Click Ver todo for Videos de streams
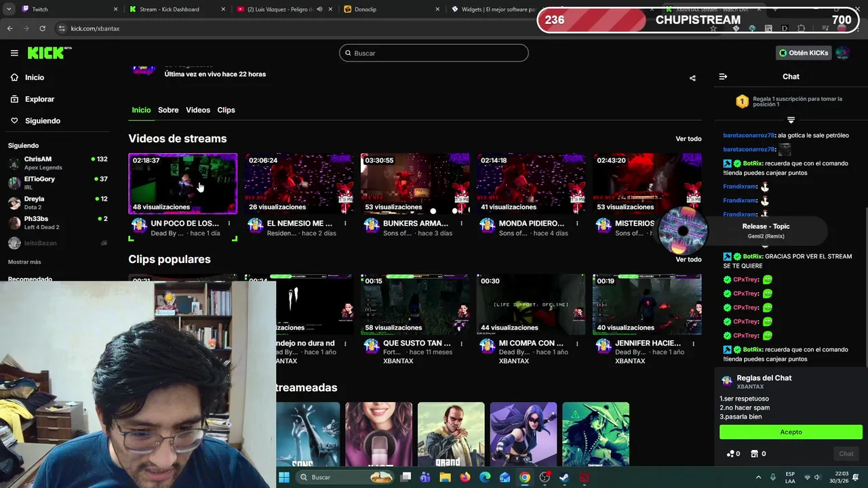 click(688, 139)
